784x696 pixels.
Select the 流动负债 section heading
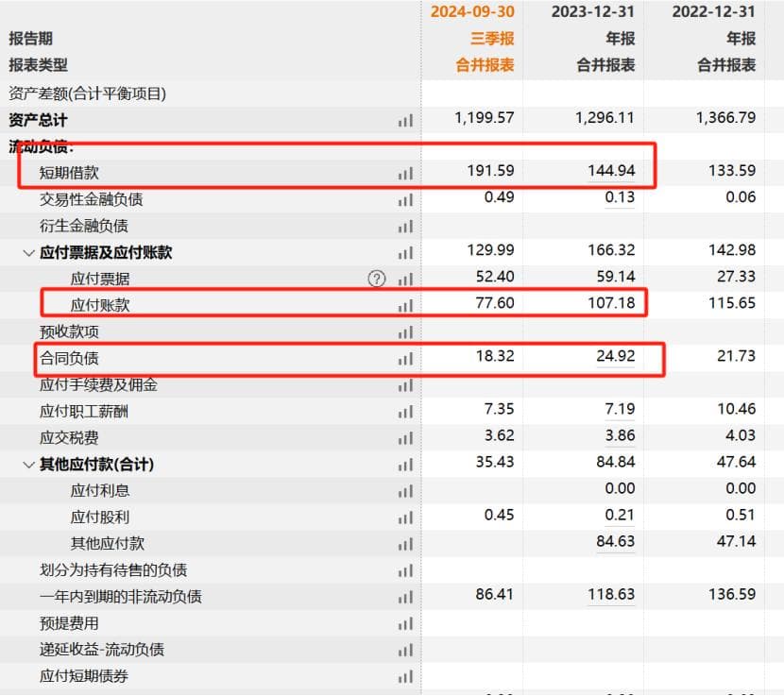tap(41, 147)
